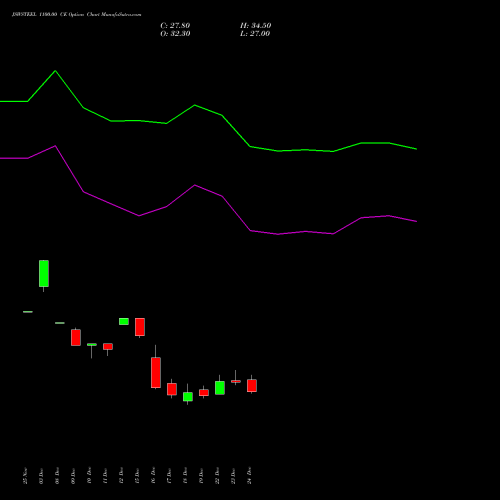
Task: Click the open value O: 32.30
Action: click(x=175, y=34)
